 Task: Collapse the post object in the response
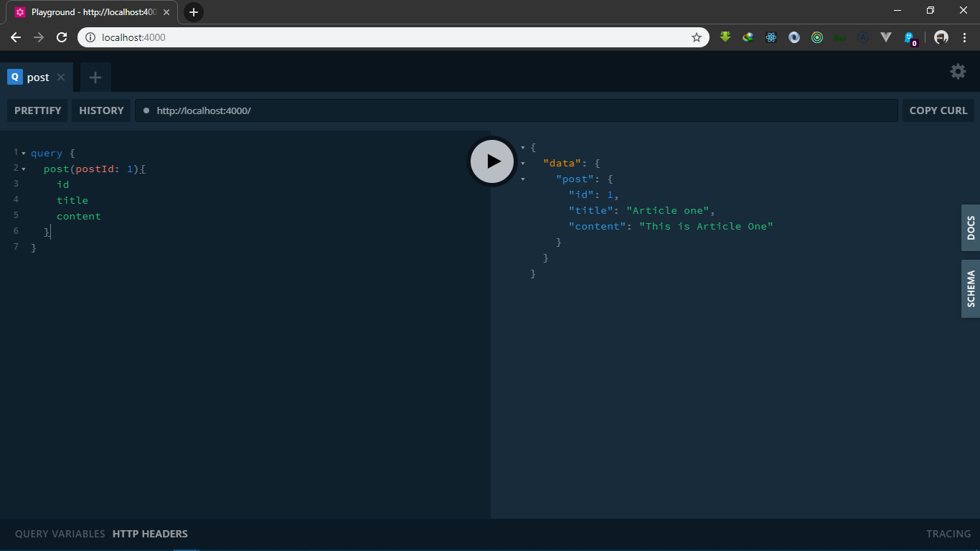pyautogui.click(x=523, y=179)
